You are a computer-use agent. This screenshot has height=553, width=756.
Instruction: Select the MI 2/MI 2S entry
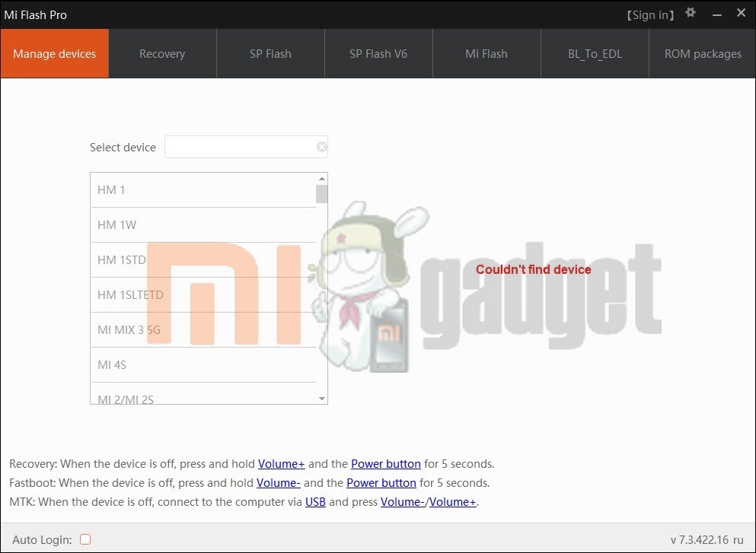203,394
